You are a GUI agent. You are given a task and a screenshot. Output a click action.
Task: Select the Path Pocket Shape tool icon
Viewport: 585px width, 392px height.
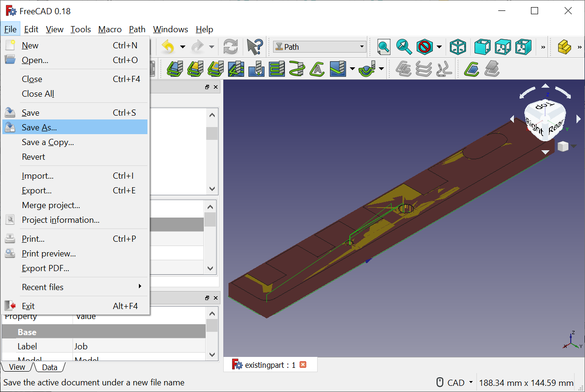click(236, 69)
